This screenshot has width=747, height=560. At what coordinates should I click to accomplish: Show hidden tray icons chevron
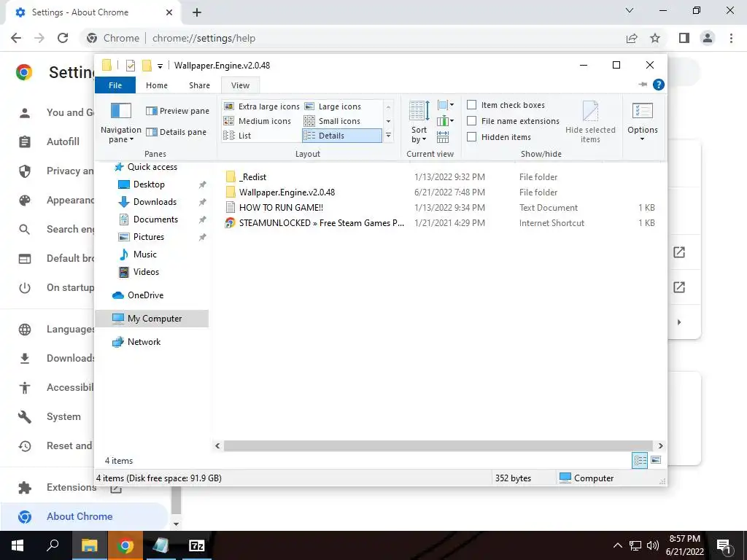click(x=617, y=545)
